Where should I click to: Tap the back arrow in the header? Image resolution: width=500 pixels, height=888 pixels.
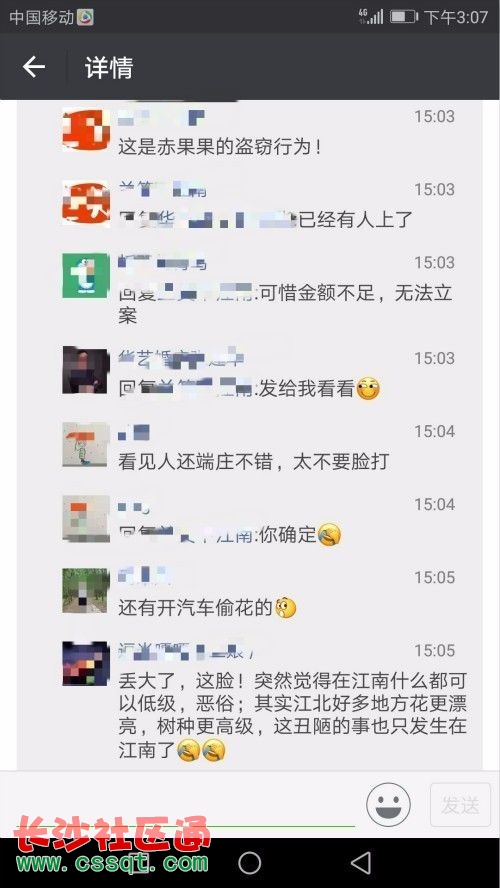(33, 67)
